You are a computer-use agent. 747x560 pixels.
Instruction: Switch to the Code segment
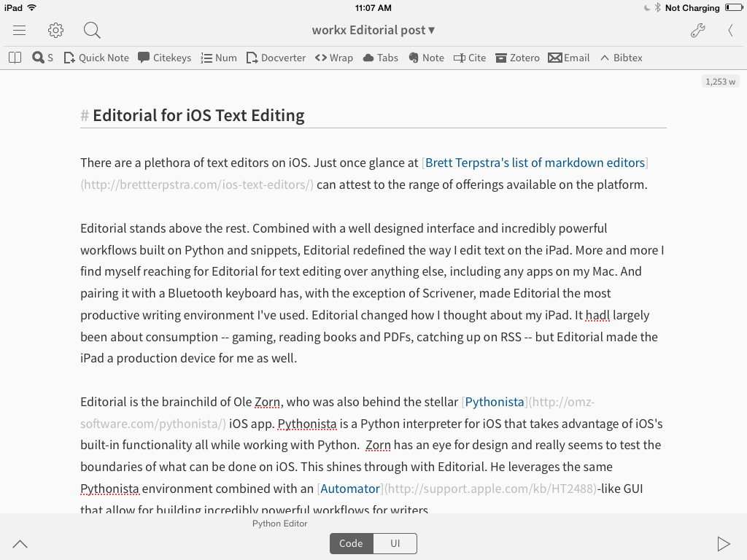point(351,543)
